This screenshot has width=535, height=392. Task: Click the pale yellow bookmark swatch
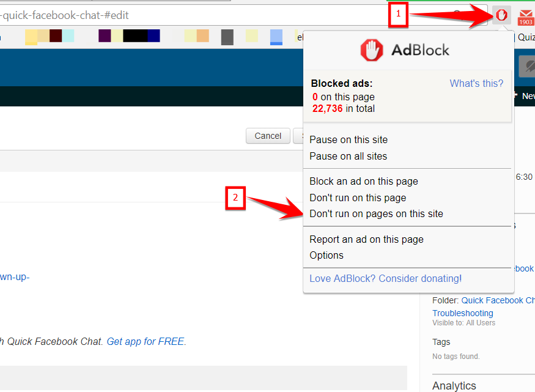click(x=32, y=37)
